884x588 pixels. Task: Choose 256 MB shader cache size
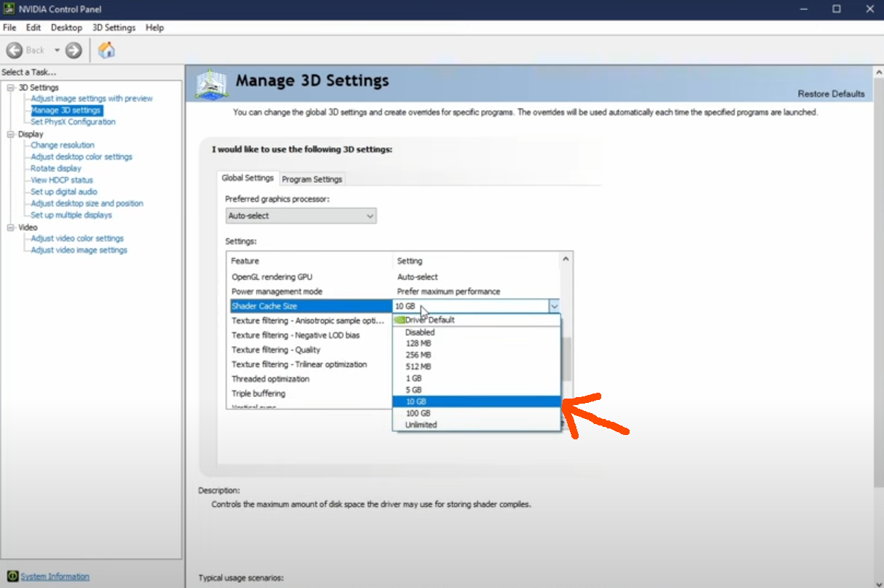click(x=477, y=355)
